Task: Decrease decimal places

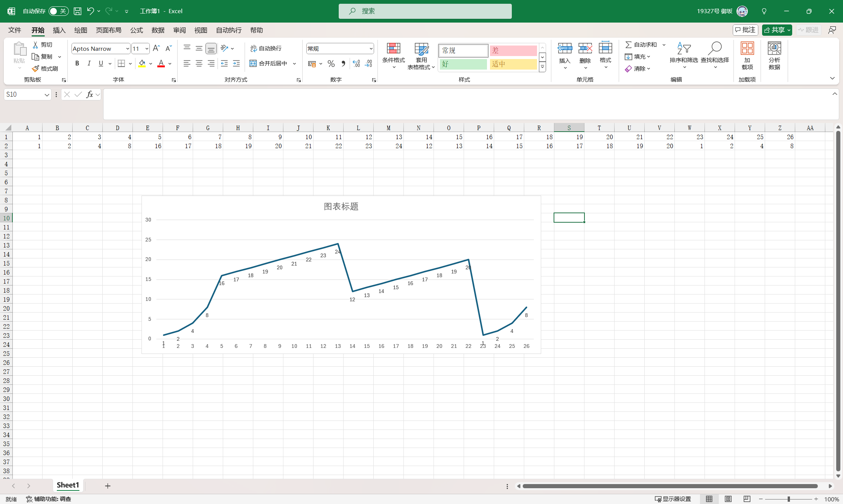Action: (368, 64)
